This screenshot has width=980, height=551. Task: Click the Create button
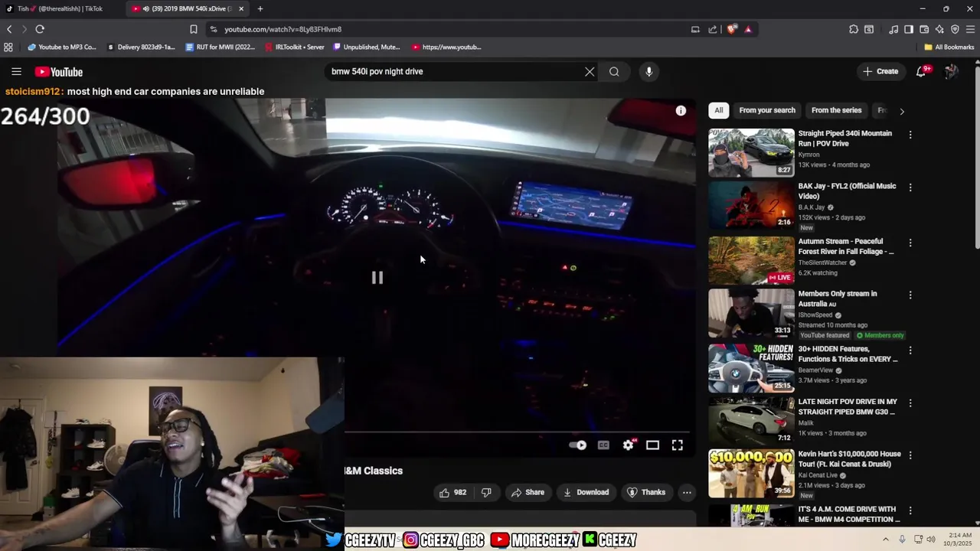pos(880,71)
